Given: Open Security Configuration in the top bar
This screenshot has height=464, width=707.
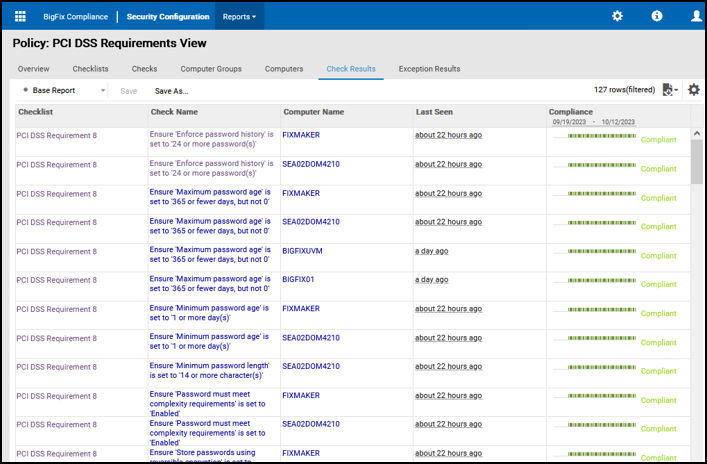Looking at the screenshot, I should (168, 17).
